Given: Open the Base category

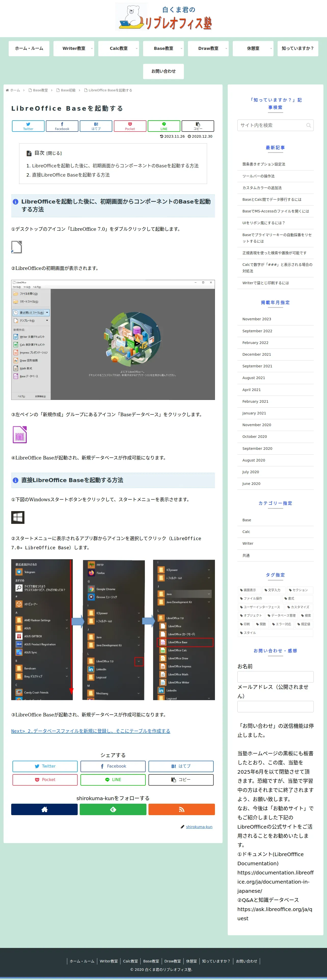Looking at the screenshot, I should pyautogui.click(x=247, y=520).
